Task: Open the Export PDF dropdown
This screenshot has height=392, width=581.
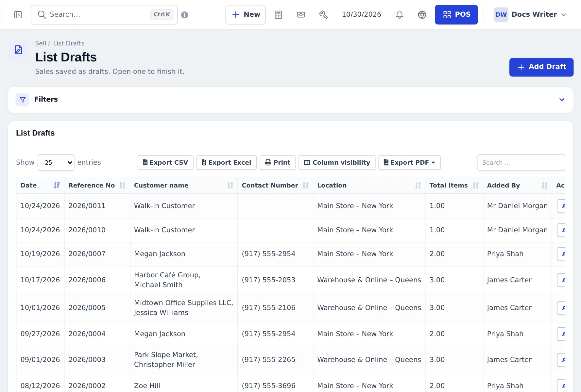Action: click(409, 162)
